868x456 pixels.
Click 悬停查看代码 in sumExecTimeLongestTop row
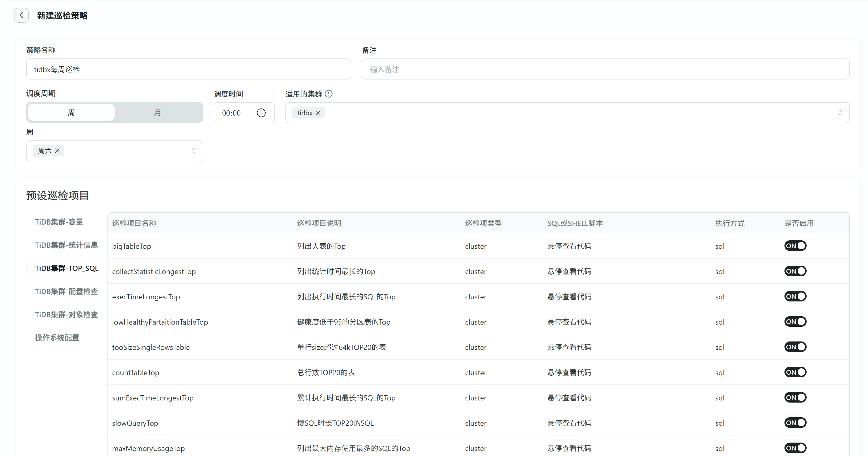pos(569,398)
